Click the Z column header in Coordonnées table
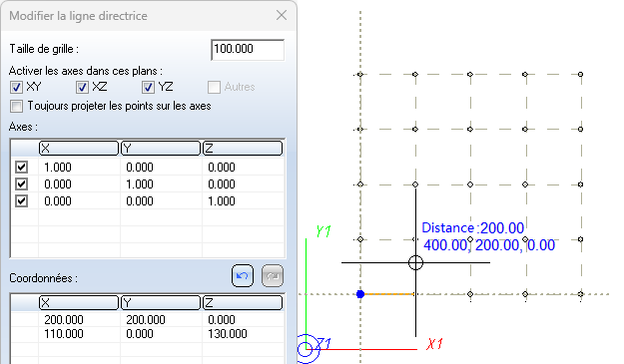The height and width of the screenshot is (364, 624). click(243, 303)
